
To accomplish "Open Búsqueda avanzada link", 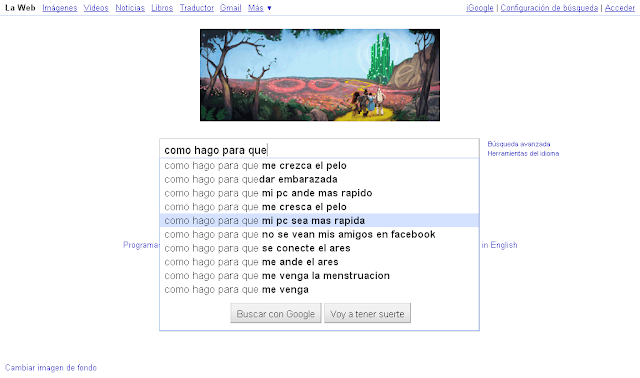I will [519, 144].
